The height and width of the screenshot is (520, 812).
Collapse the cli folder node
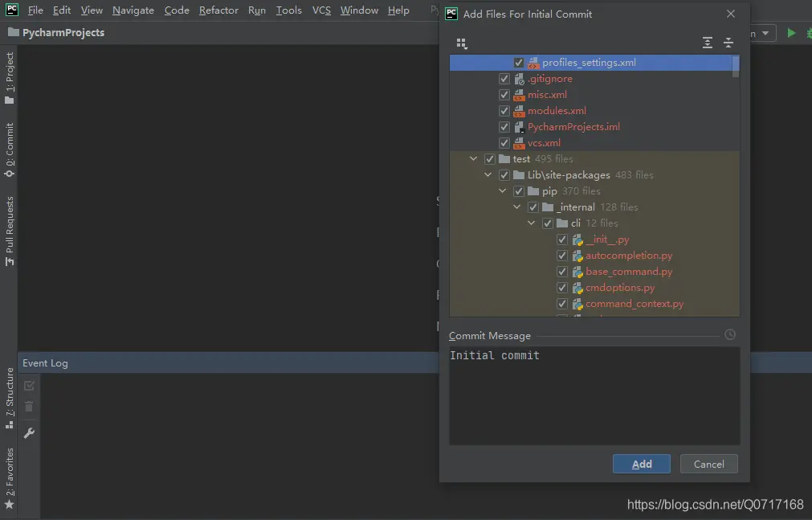pyautogui.click(x=532, y=223)
